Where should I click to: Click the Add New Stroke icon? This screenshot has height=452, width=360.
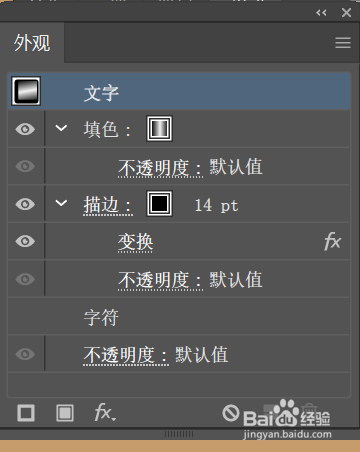[x=26, y=413]
